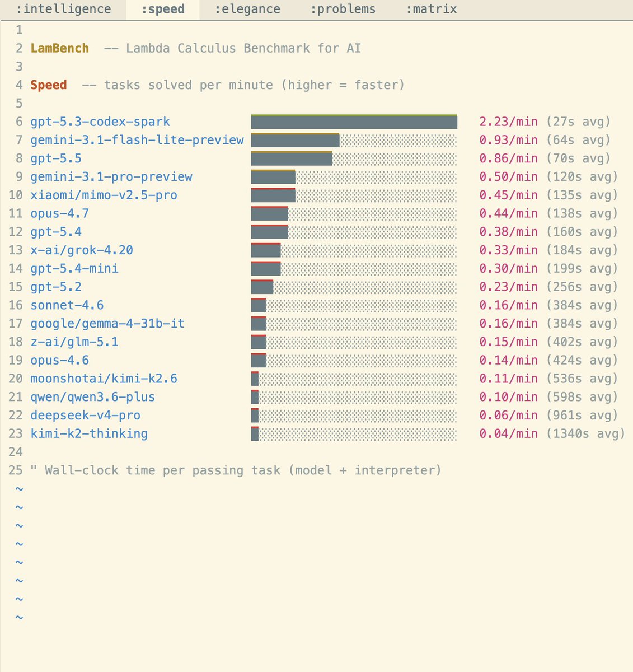
Task: Select moonshotai/kimi-k2.6 entry
Action: (x=104, y=379)
